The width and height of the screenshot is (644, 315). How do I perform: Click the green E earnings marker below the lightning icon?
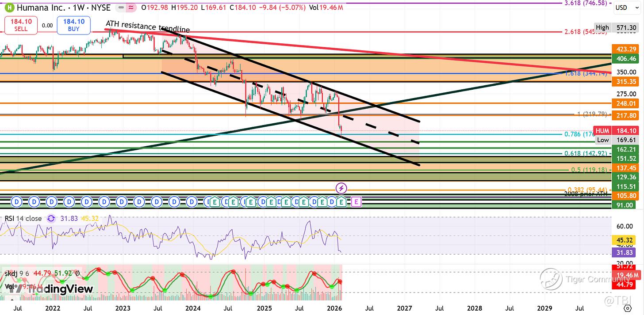pos(341,202)
